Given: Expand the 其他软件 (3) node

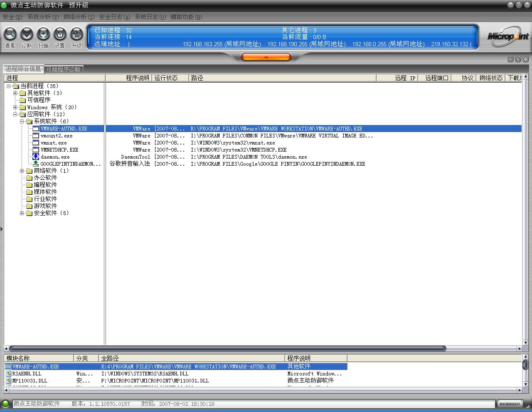Looking at the screenshot, I should (x=15, y=93).
